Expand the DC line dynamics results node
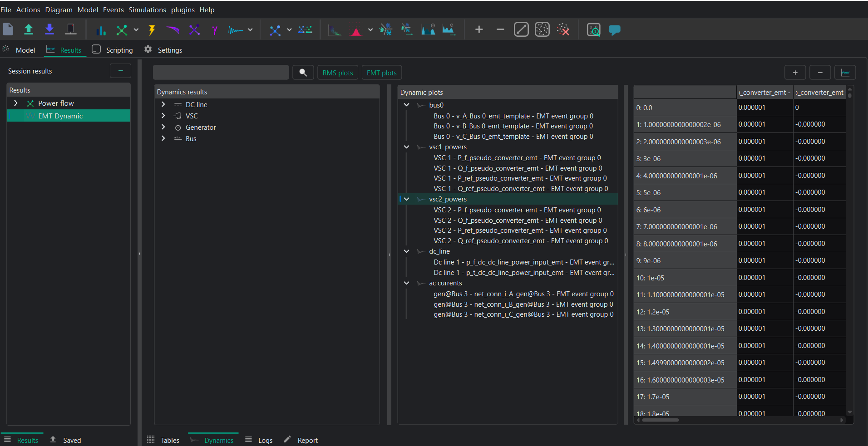The image size is (868, 446). 163,104
